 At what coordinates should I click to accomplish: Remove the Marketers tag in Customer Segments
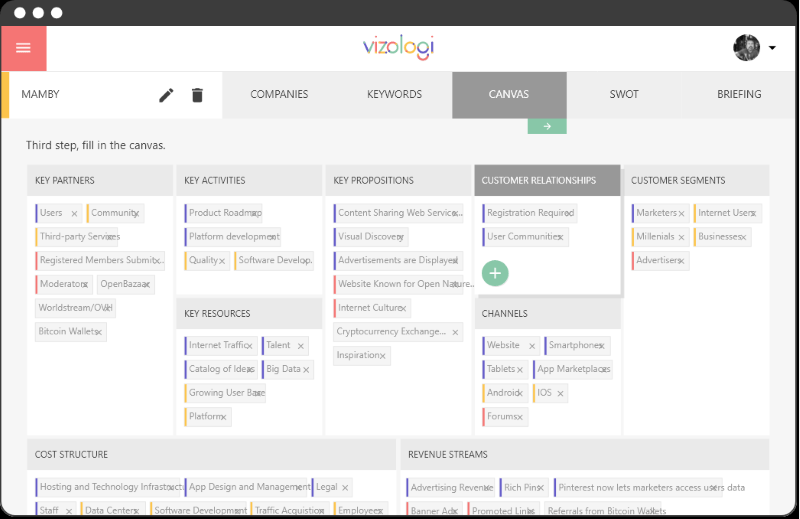point(681,214)
